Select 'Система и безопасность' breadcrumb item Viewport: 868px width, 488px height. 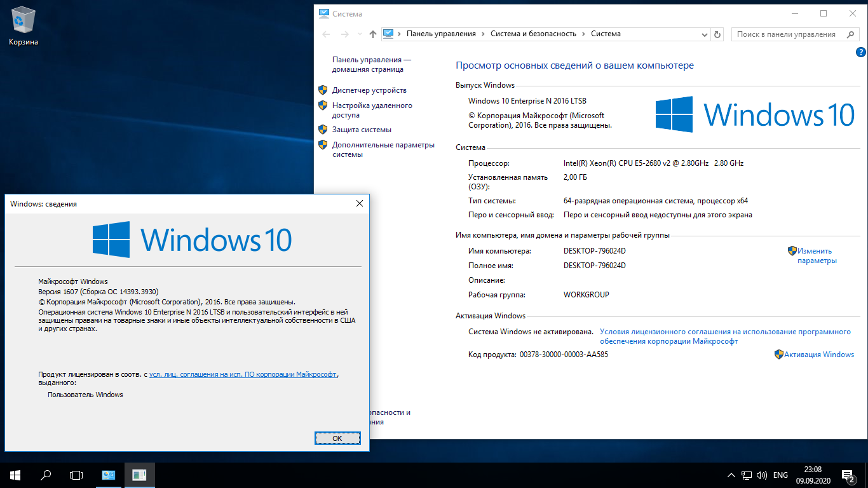click(533, 34)
